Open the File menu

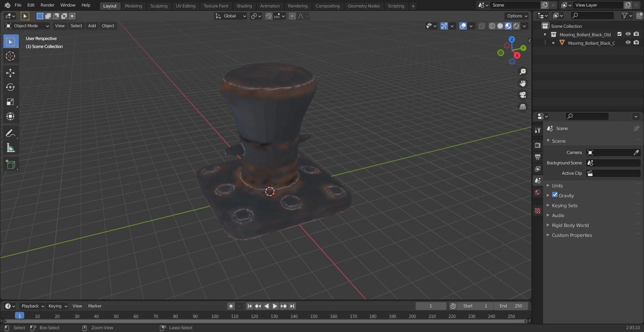[18, 5]
